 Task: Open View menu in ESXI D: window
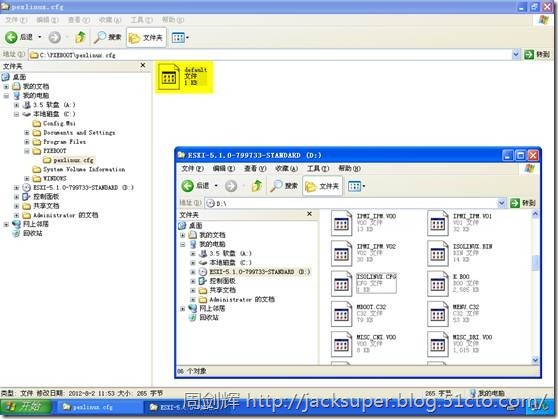[255, 168]
